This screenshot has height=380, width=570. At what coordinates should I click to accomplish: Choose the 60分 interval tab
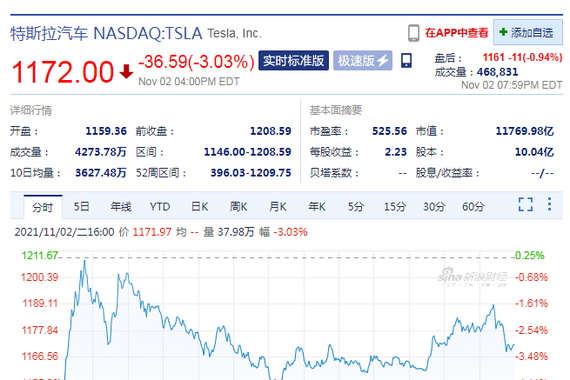[x=473, y=207]
